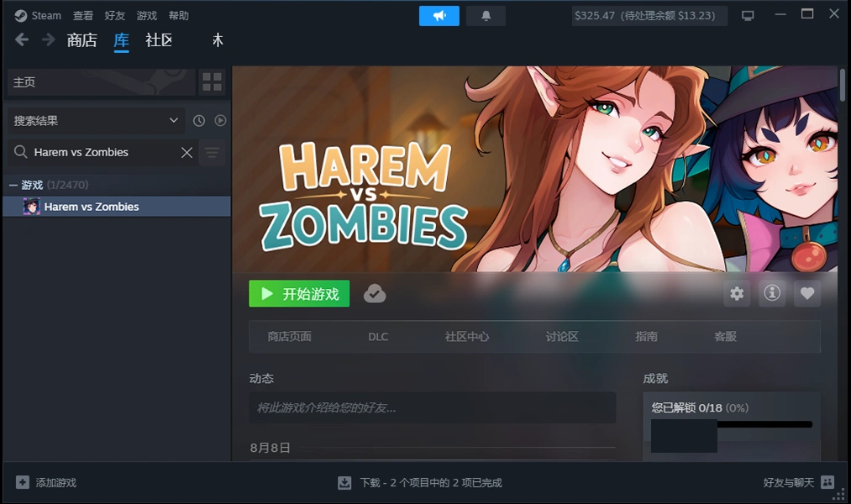851x504 pixels.
Task: Click the downloads tray icon
Action: [x=344, y=482]
